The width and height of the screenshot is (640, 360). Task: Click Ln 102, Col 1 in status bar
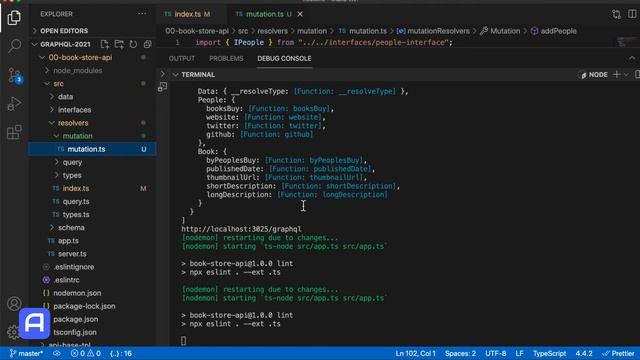click(x=415, y=353)
